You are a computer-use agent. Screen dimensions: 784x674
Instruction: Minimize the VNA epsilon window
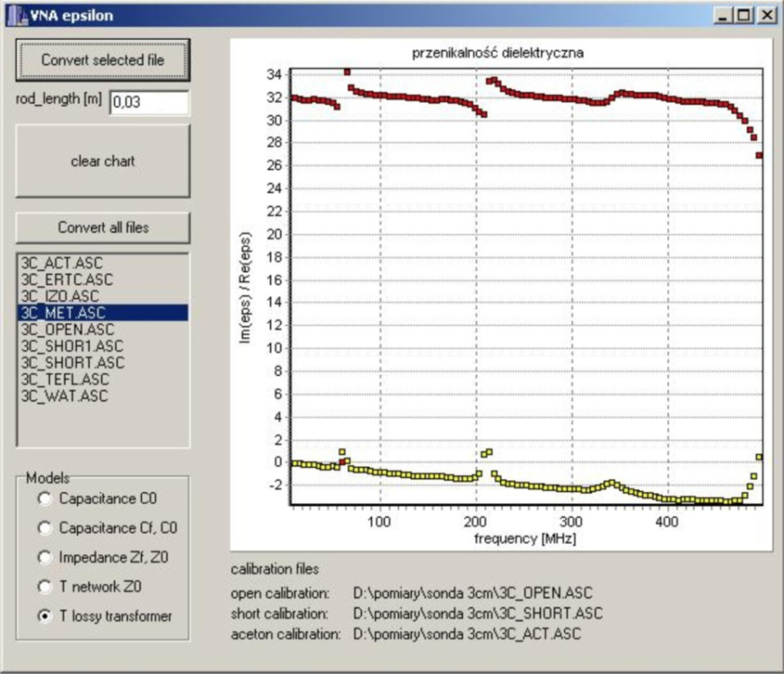[724, 15]
